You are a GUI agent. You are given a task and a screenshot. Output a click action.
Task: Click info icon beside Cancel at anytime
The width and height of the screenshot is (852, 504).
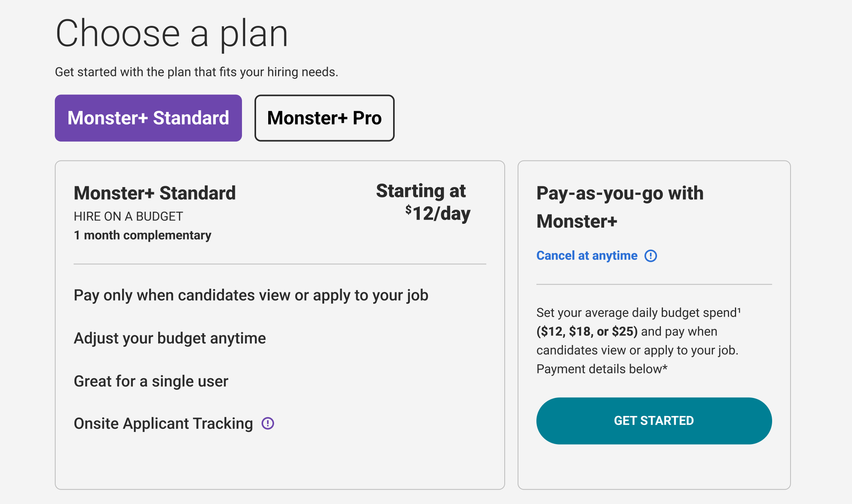(651, 256)
